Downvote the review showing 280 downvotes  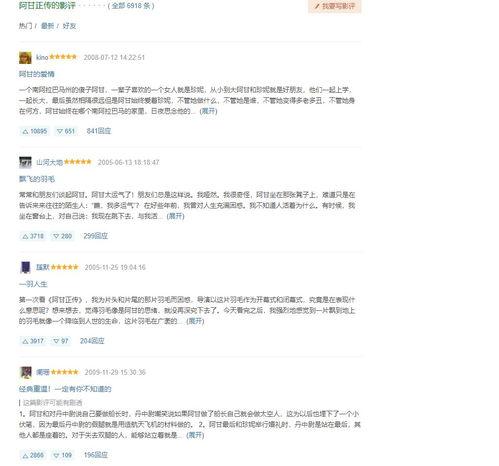pyautogui.click(x=62, y=236)
